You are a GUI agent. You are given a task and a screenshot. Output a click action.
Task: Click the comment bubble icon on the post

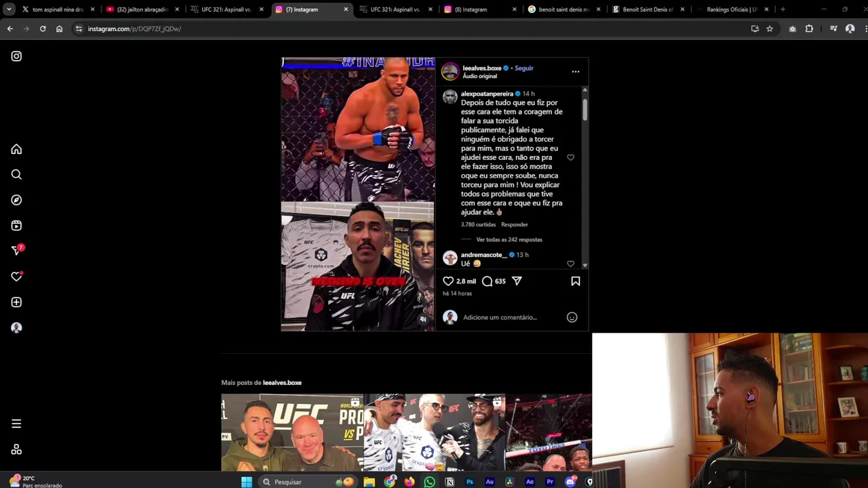[x=487, y=281]
